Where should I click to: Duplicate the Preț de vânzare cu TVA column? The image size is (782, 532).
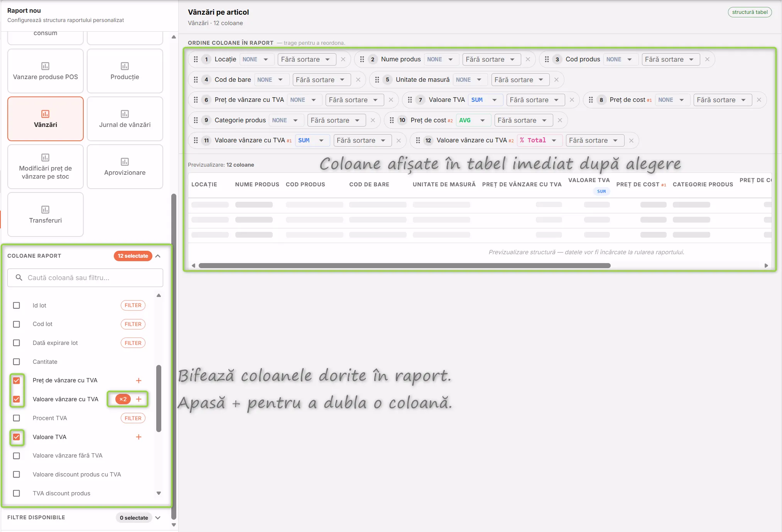[x=138, y=380]
